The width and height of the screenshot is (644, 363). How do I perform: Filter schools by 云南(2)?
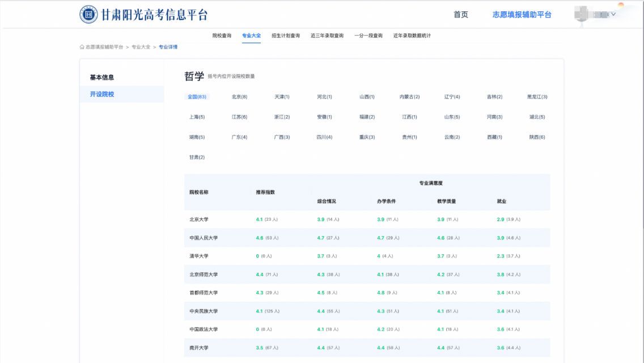point(452,137)
